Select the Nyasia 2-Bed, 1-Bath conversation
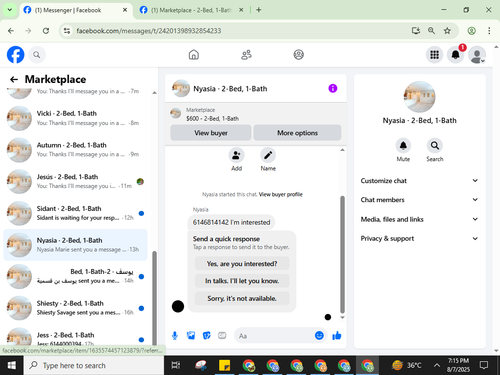 [75, 245]
